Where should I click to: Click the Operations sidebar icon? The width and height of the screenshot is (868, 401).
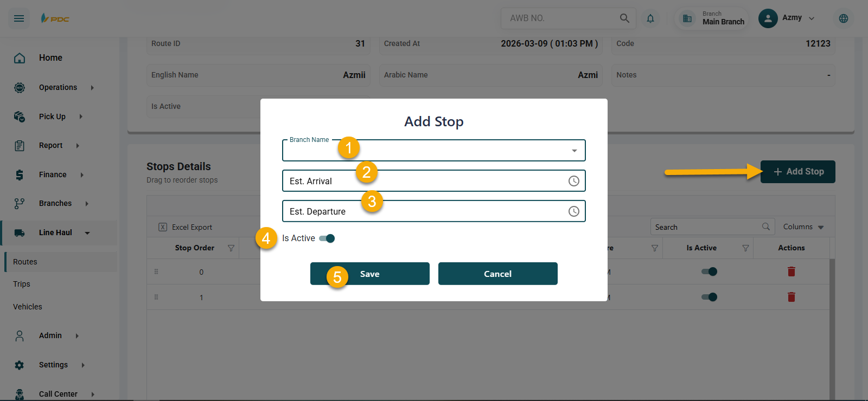(x=20, y=87)
